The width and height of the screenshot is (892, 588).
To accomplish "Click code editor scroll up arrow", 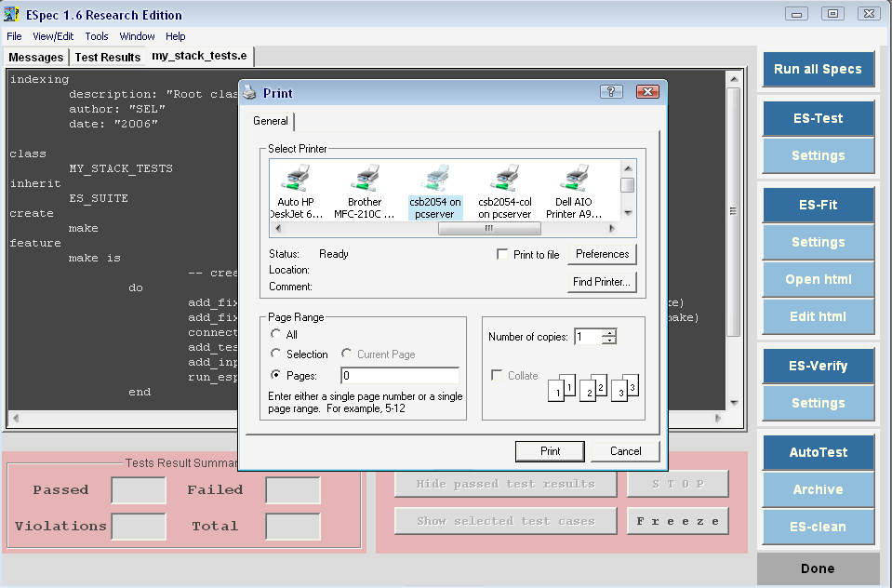I will [x=734, y=79].
